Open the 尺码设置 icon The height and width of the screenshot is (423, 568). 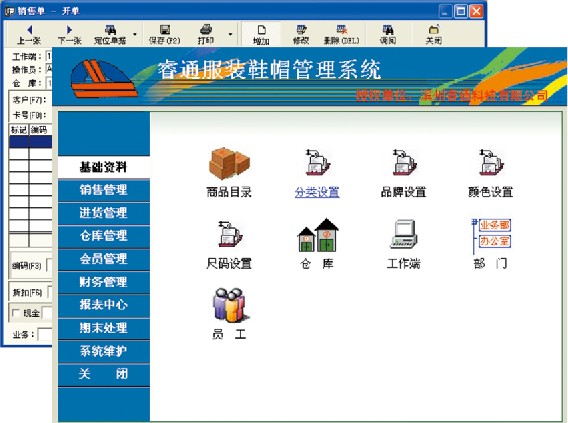230,234
